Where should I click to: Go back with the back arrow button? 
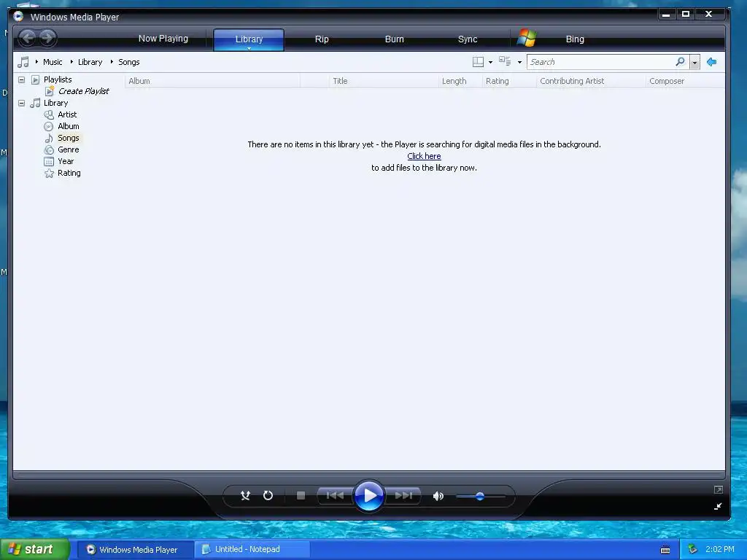coord(28,38)
